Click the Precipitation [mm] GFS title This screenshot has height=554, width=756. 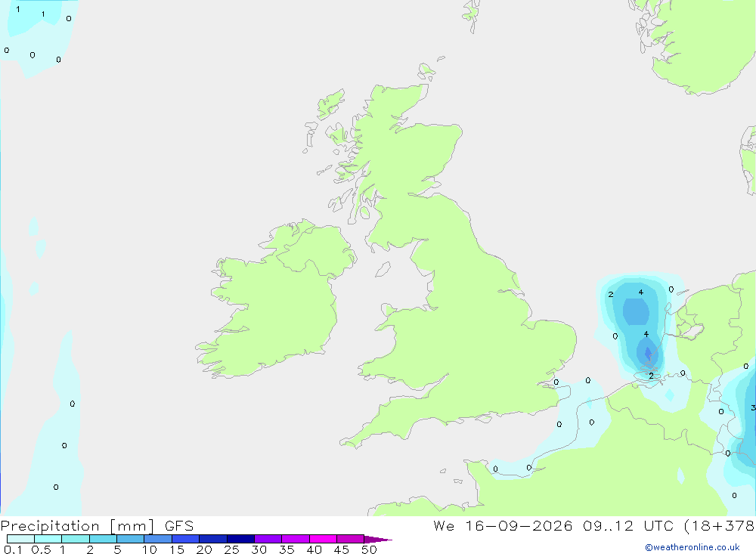[97, 526]
